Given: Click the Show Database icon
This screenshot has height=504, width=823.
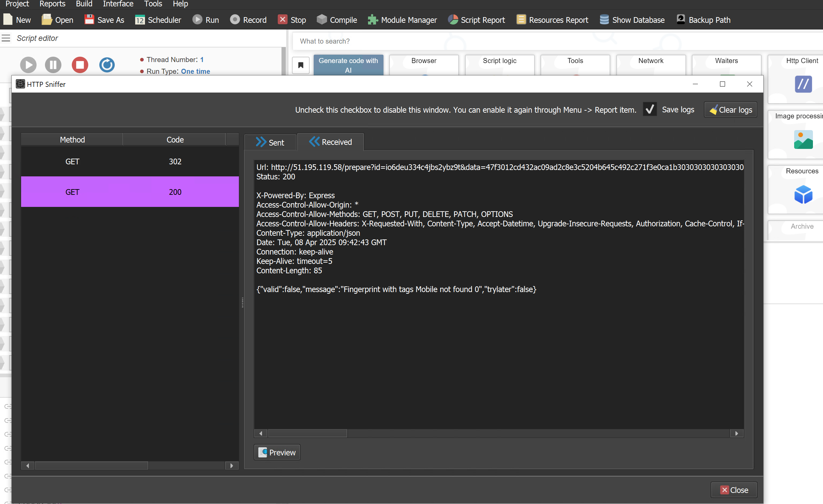Looking at the screenshot, I should pyautogui.click(x=604, y=20).
